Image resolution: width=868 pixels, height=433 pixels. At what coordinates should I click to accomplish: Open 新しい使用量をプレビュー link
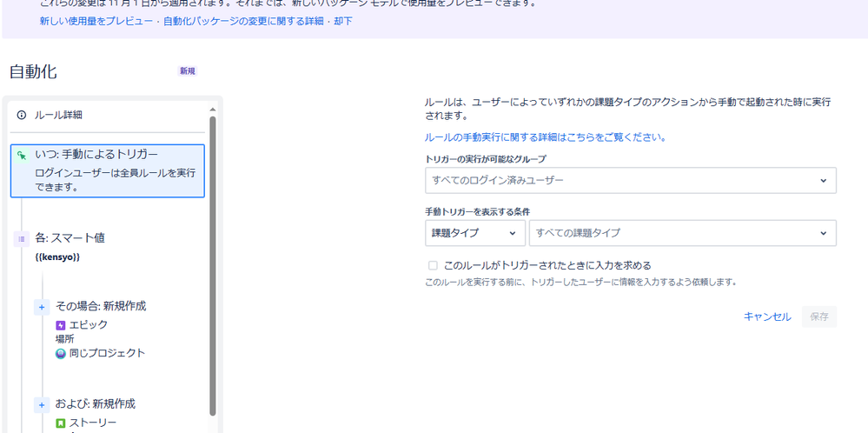pos(96,22)
